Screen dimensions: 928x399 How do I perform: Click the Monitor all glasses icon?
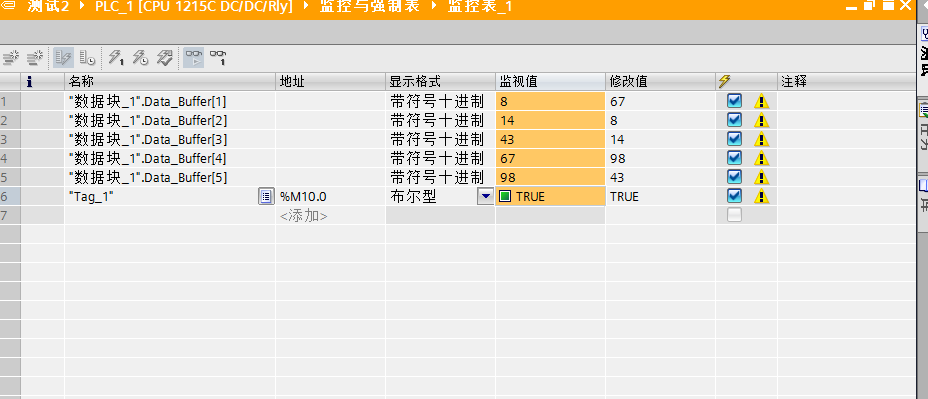click(194, 57)
